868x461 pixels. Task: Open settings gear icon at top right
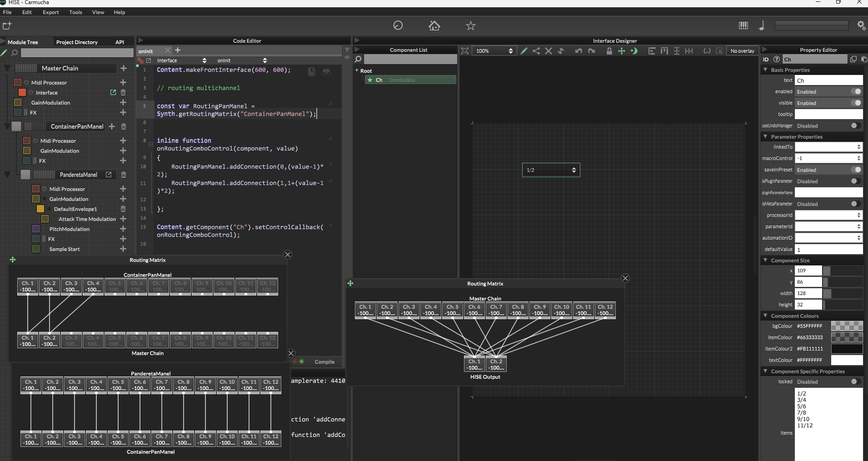(x=861, y=25)
